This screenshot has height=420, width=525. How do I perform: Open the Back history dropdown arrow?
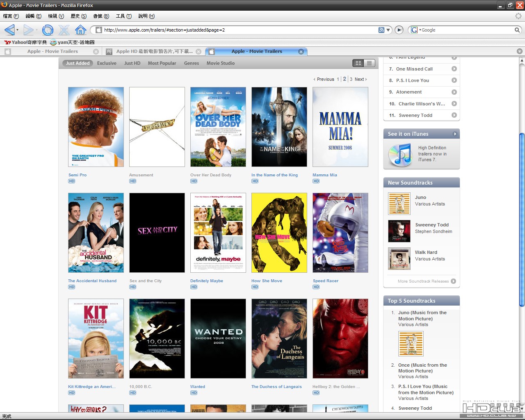pos(18,30)
